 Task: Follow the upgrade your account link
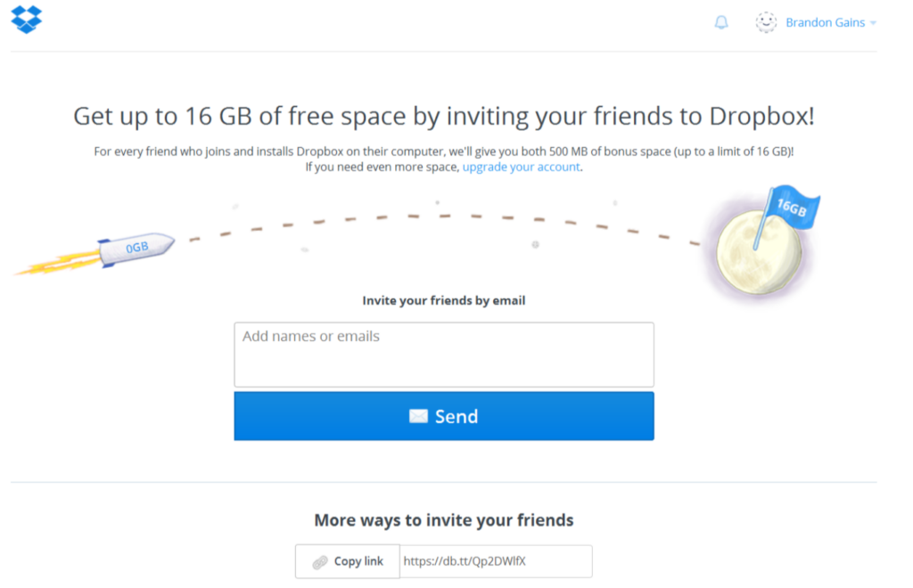pyautogui.click(x=521, y=167)
